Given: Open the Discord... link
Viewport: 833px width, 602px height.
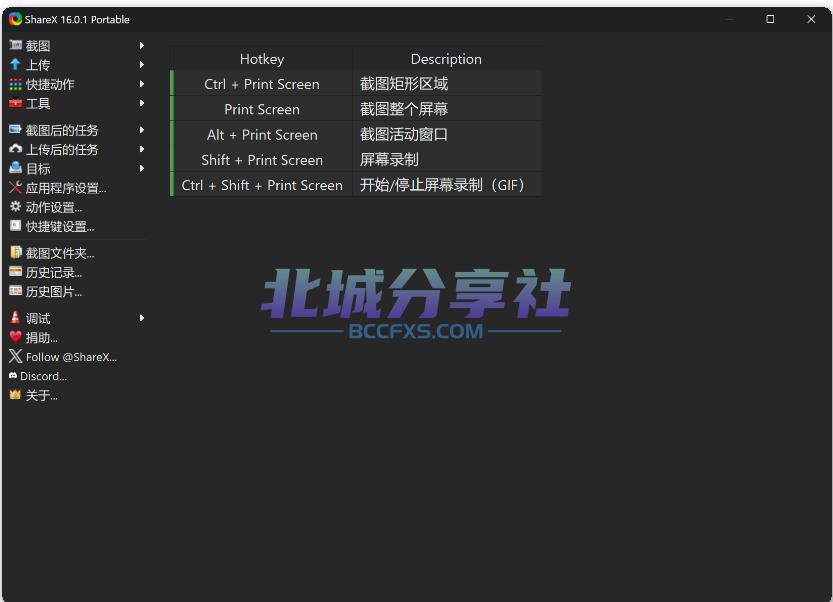Looking at the screenshot, I should [x=78, y=376].
